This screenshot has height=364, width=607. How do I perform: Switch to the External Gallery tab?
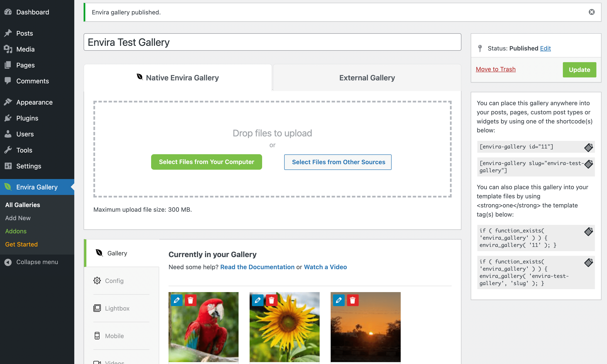(x=367, y=78)
